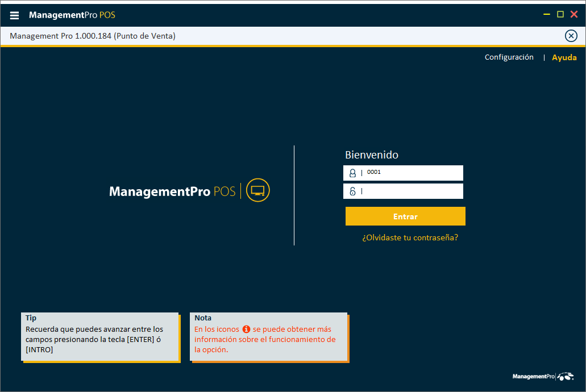Screen dimensions: 586x392
Task: Click the ManagementPro POS title bar text
Action: pyautogui.click(x=72, y=15)
